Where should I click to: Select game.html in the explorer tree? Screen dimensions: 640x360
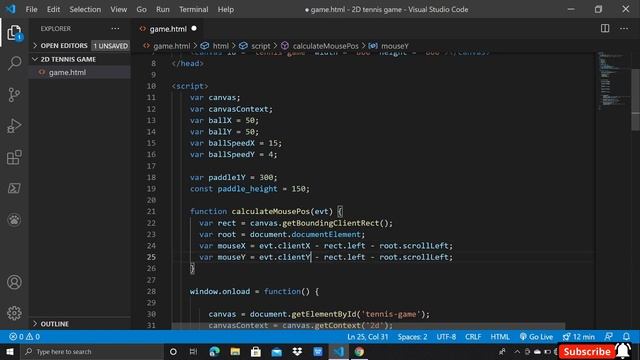[67, 72]
